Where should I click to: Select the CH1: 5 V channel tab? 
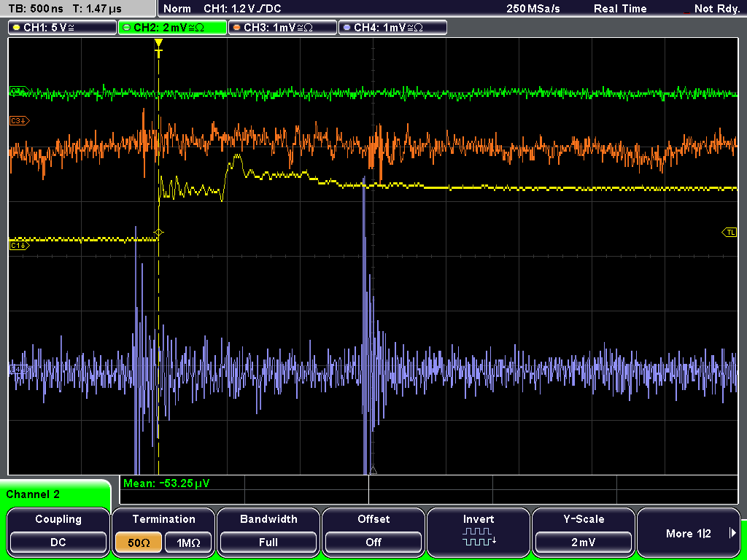point(63,28)
